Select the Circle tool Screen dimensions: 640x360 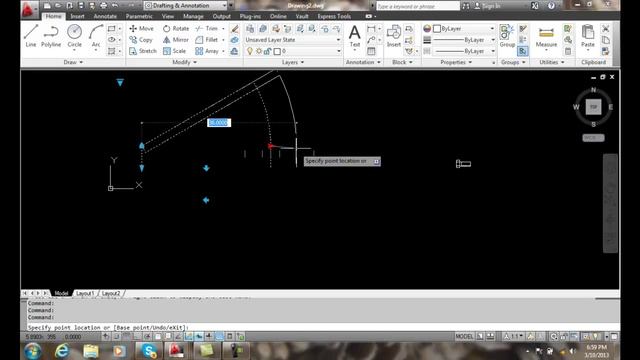click(x=74, y=36)
